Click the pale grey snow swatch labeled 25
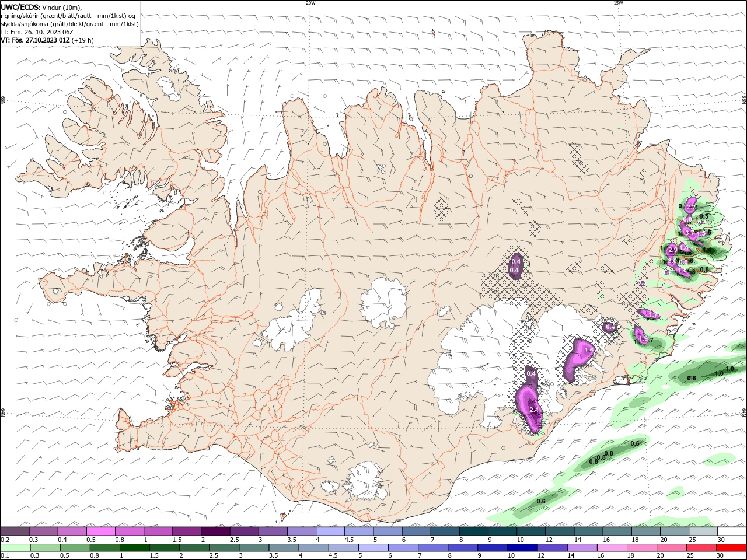Screen dimensions: 747x560 point(703,531)
